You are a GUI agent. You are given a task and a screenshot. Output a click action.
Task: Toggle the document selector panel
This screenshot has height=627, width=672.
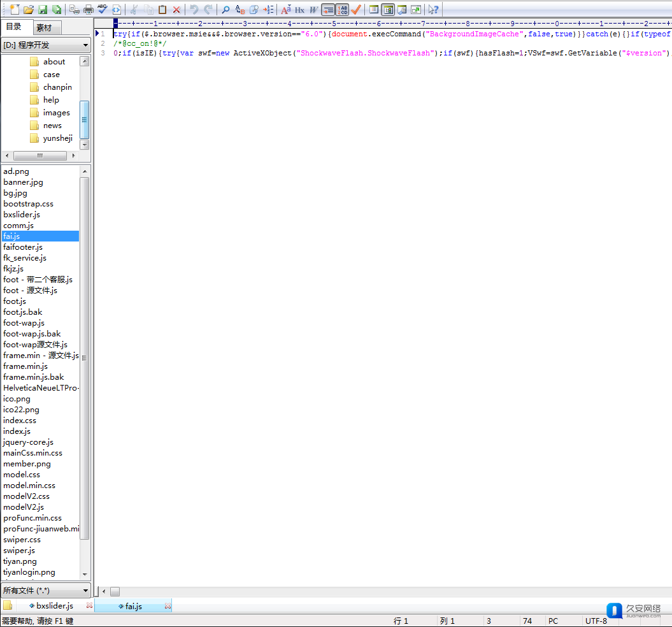(374, 10)
